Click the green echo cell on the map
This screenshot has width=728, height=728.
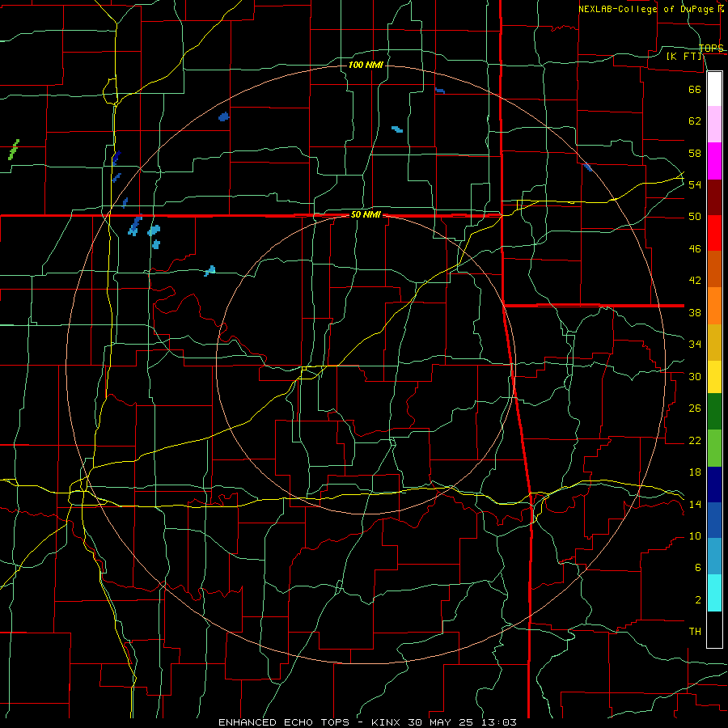click(14, 150)
